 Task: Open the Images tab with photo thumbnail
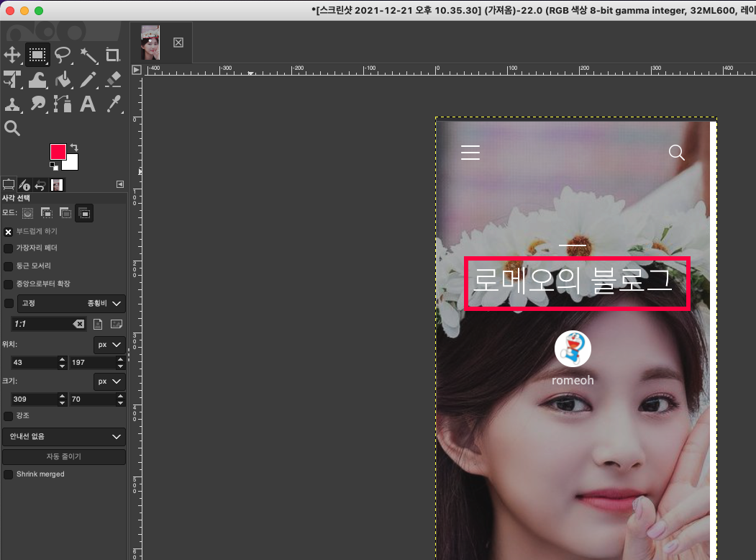click(57, 185)
